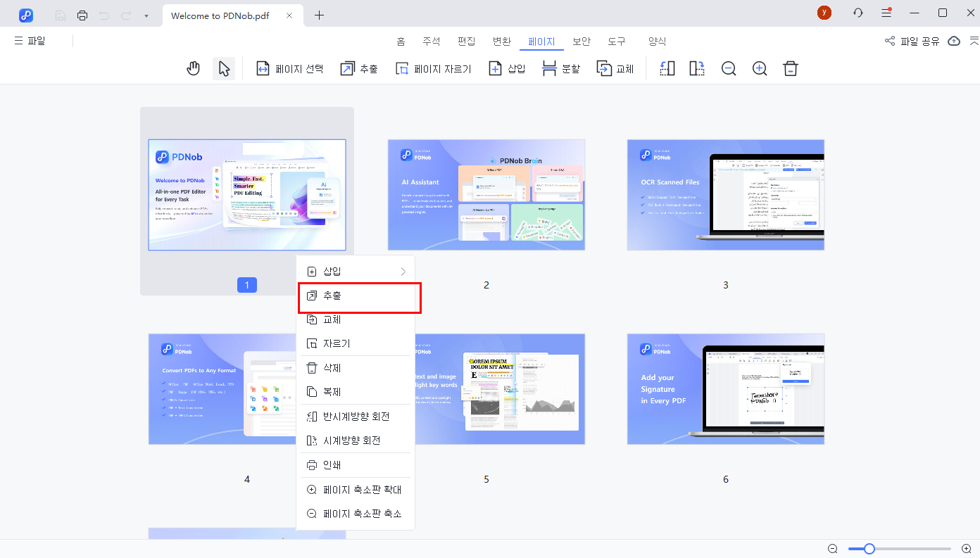Select the Hand pan tool

click(x=194, y=68)
